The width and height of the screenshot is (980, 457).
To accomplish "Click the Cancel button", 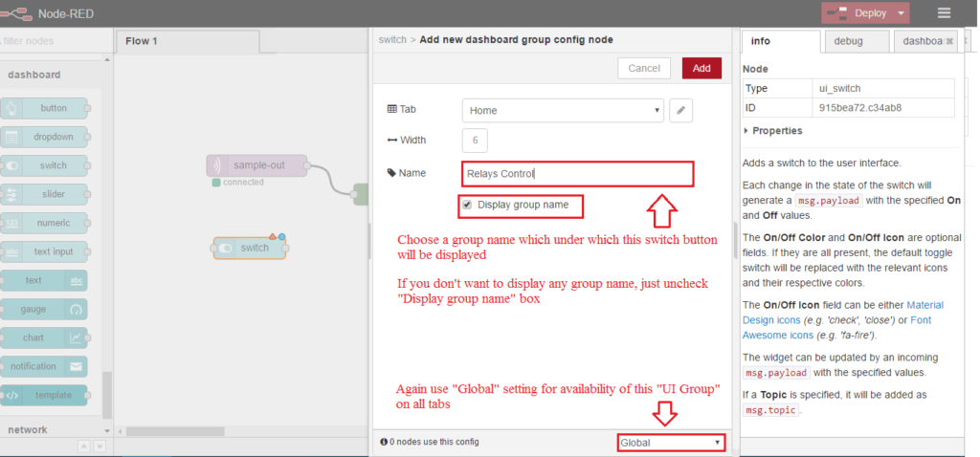I will 644,68.
